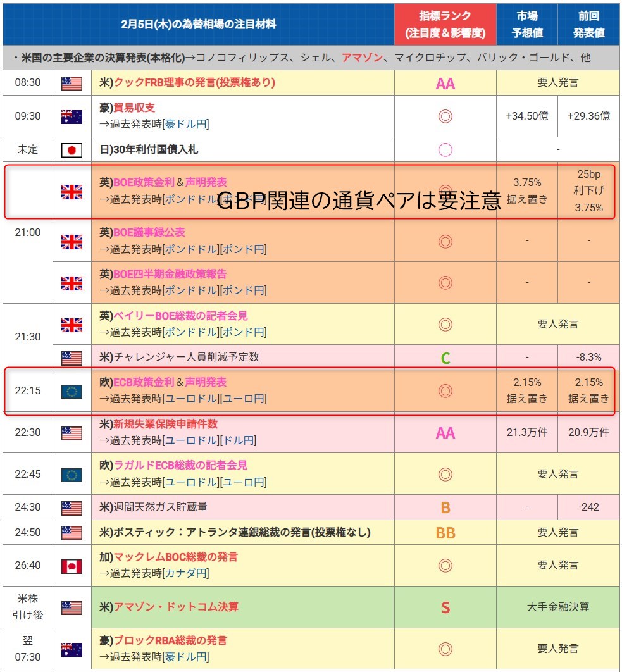Click the red アマゾン link in the earnings banner

point(362,58)
